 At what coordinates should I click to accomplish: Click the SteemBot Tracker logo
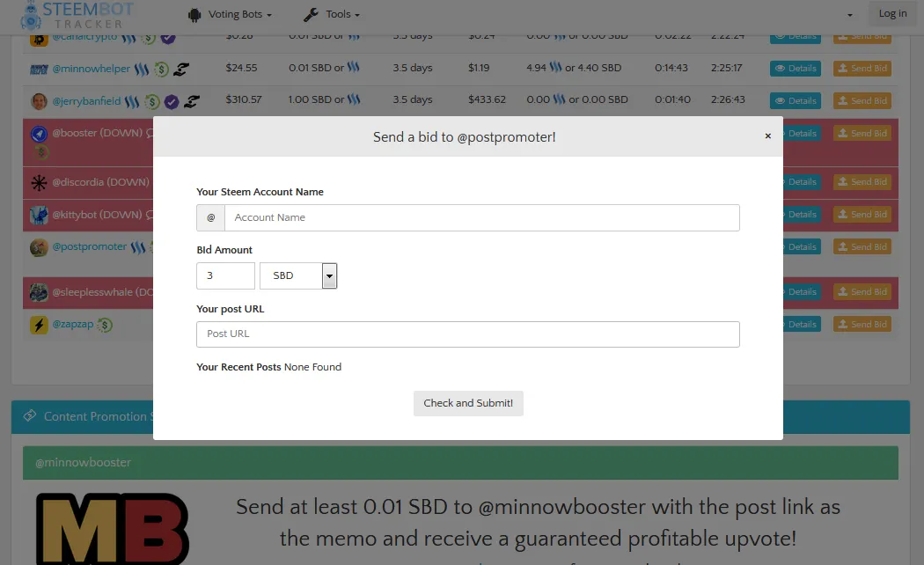point(77,15)
